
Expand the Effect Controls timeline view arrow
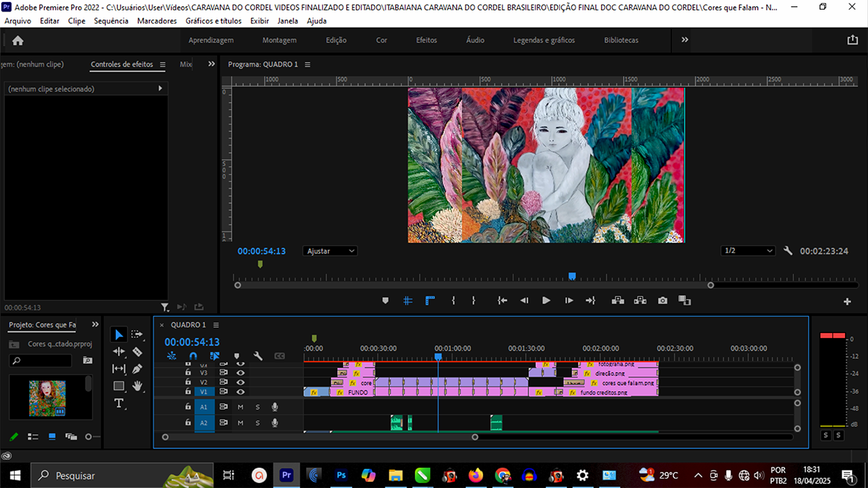pos(160,89)
